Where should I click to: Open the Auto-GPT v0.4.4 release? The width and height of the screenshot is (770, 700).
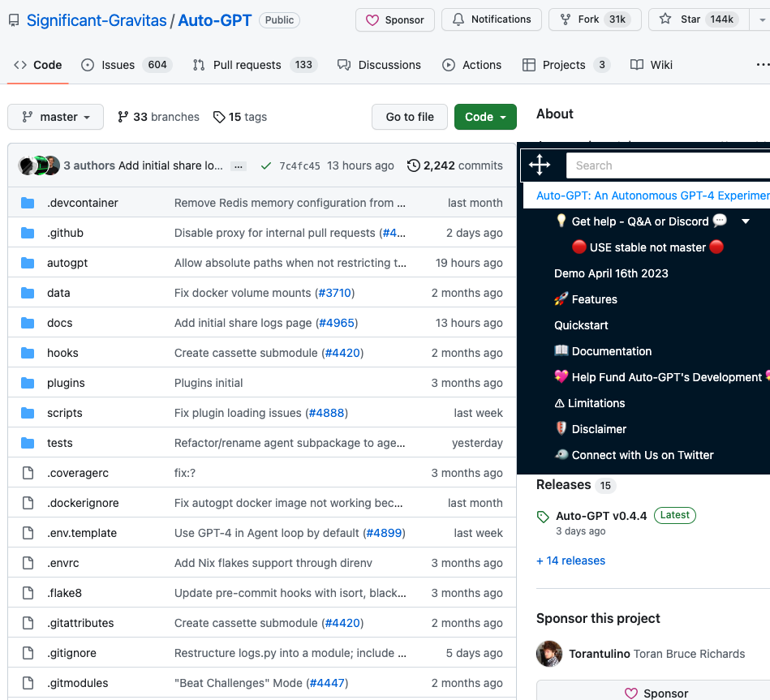601,516
